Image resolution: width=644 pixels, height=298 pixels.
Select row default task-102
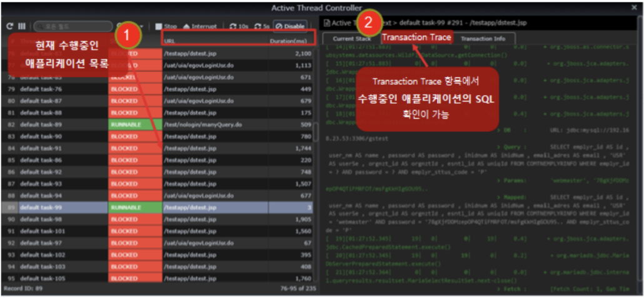point(158,255)
